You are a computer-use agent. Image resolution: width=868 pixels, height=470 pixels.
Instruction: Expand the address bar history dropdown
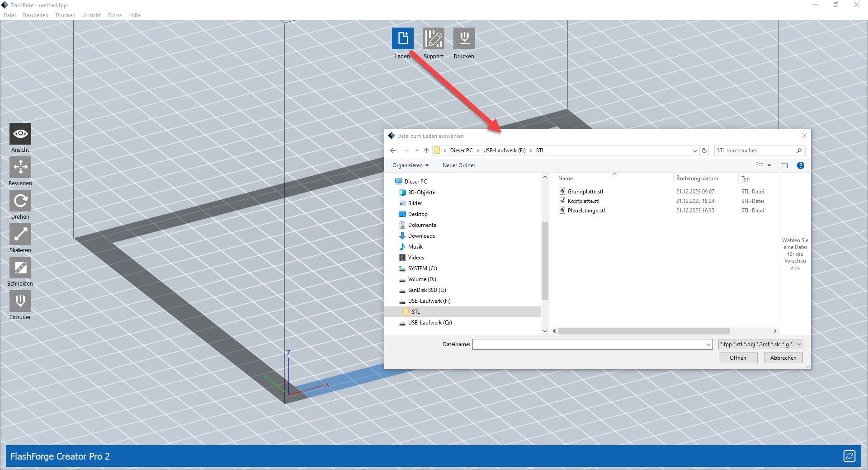pos(695,150)
